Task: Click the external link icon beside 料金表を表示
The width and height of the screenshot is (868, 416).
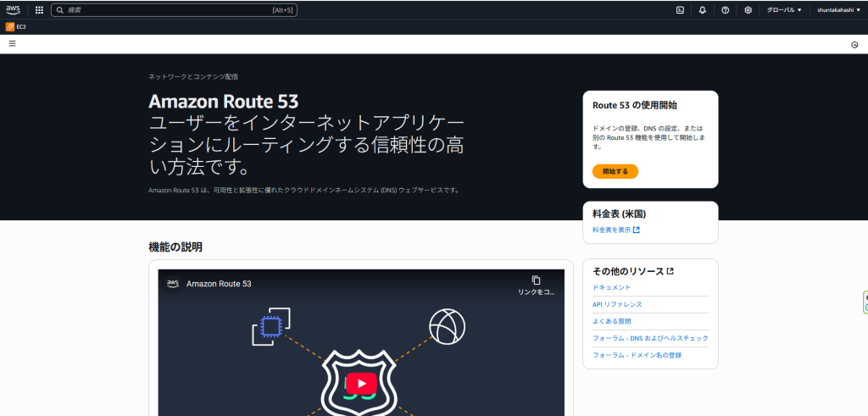Action: coord(636,230)
